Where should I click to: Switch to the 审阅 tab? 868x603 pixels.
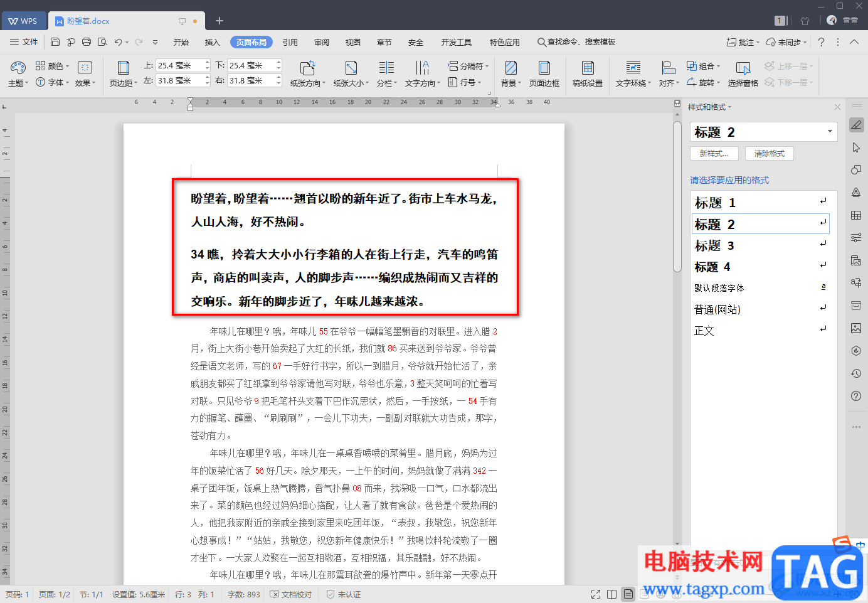[322, 42]
